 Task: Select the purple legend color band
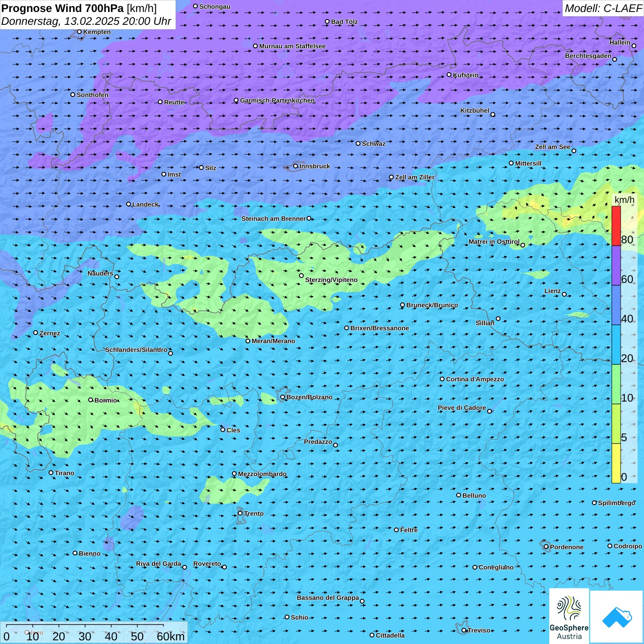[x=616, y=266]
